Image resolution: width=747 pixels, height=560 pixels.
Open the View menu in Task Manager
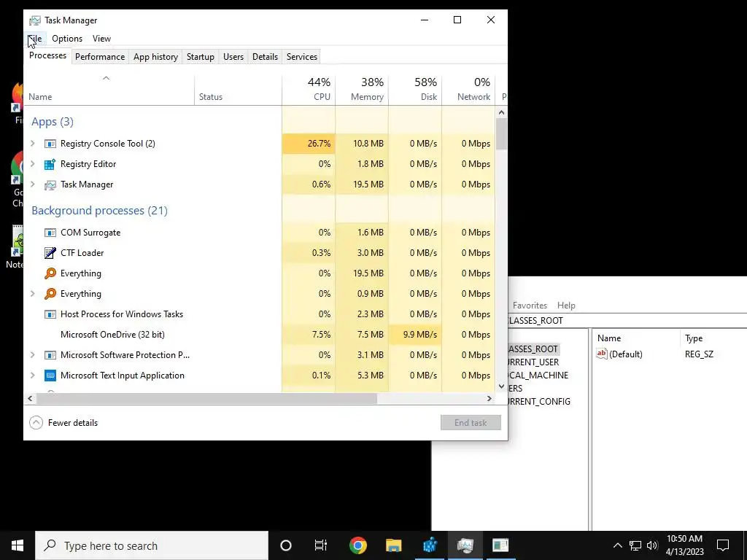[x=101, y=39]
